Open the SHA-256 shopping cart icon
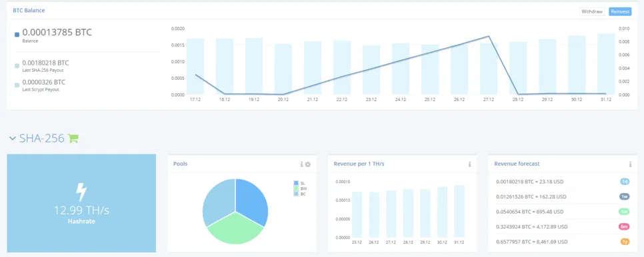 (73, 138)
